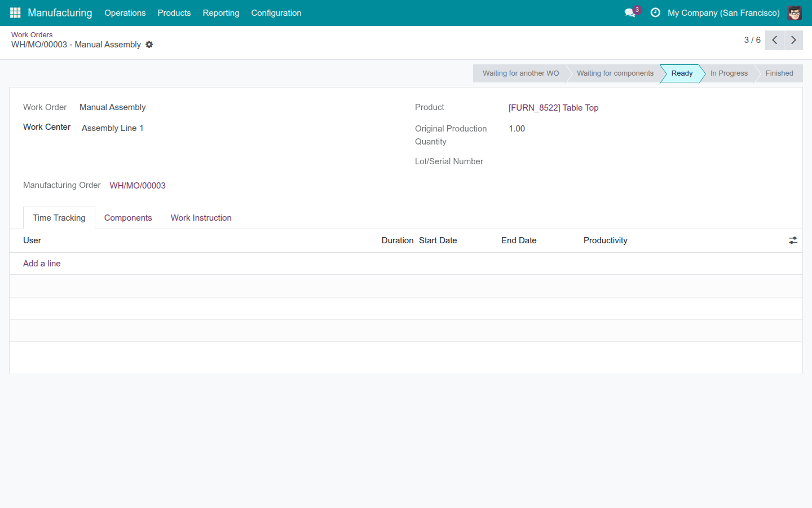Click the user avatar picture
The width and height of the screenshot is (812, 508).
[x=795, y=12]
